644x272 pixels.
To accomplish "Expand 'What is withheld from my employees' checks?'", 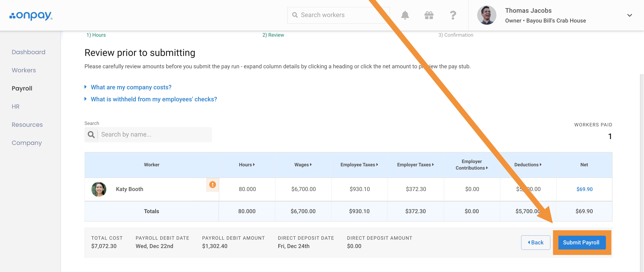I will 154,99.
